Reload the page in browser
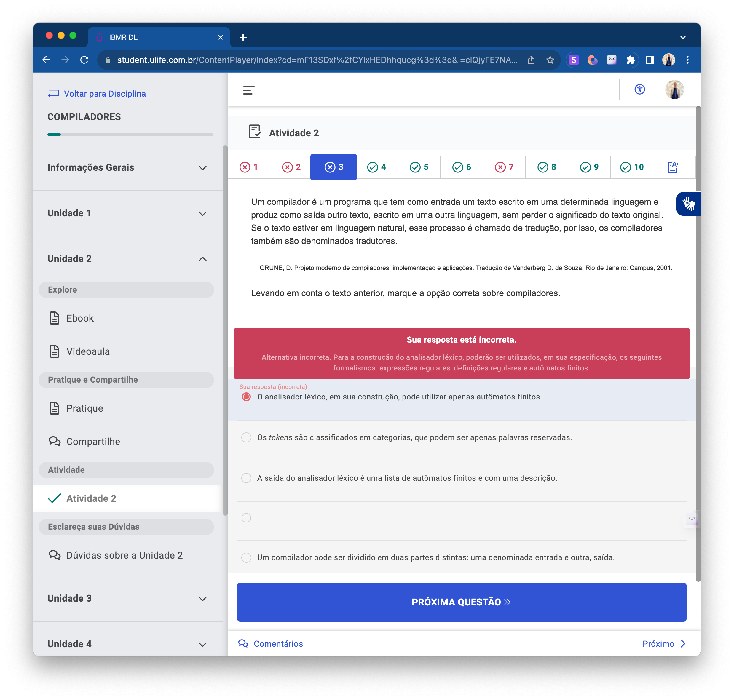734x700 pixels. [84, 60]
